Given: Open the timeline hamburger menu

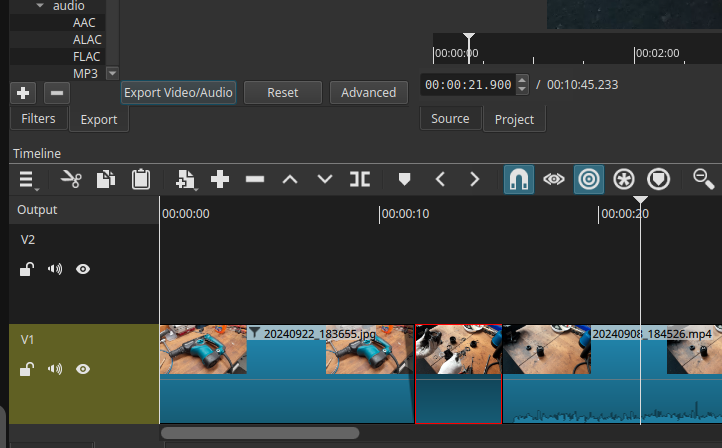Looking at the screenshot, I should (27, 180).
